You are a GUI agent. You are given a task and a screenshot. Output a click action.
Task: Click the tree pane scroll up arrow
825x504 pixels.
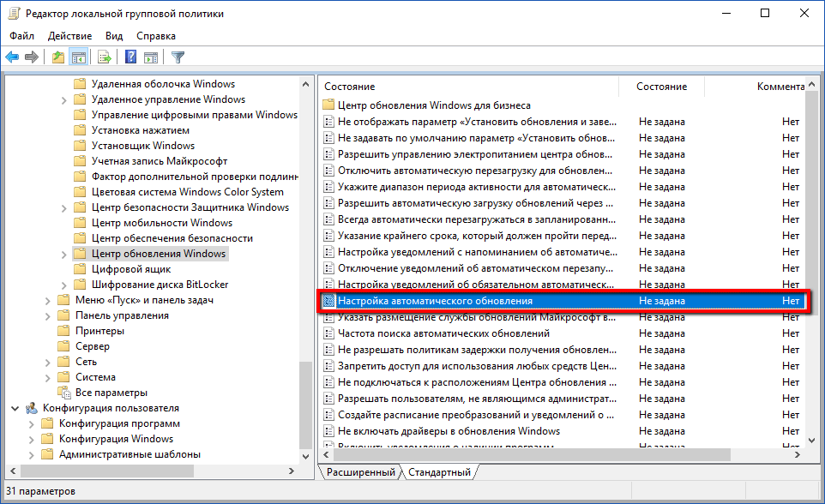click(305, 84)
